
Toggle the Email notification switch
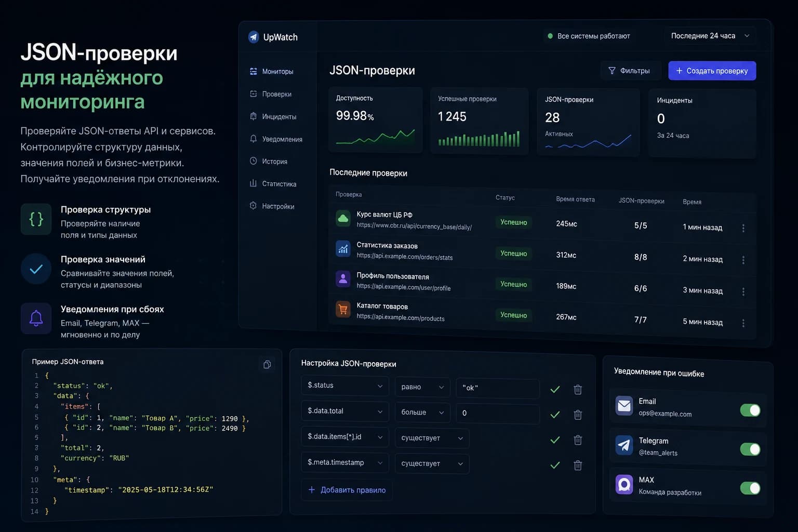(x=750, y=410)
